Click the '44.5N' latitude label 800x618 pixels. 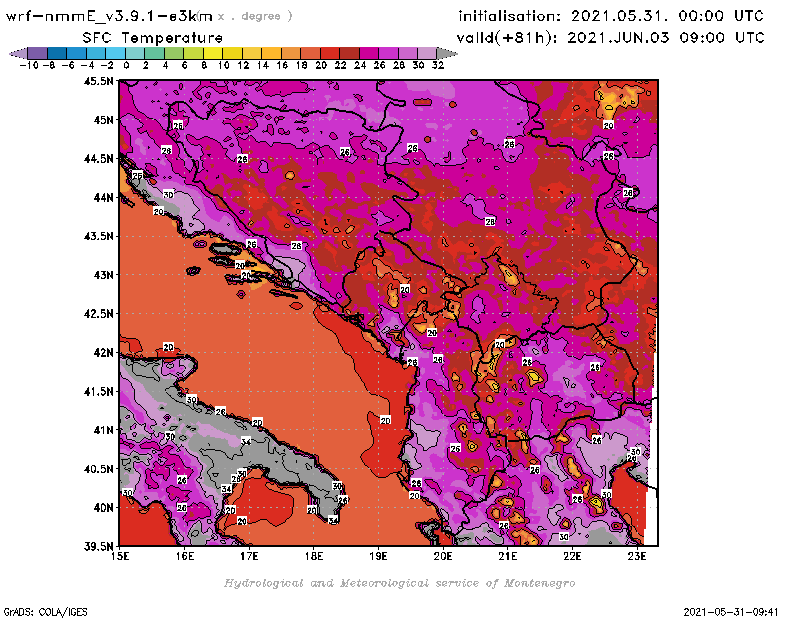click(x=98, y=159)
